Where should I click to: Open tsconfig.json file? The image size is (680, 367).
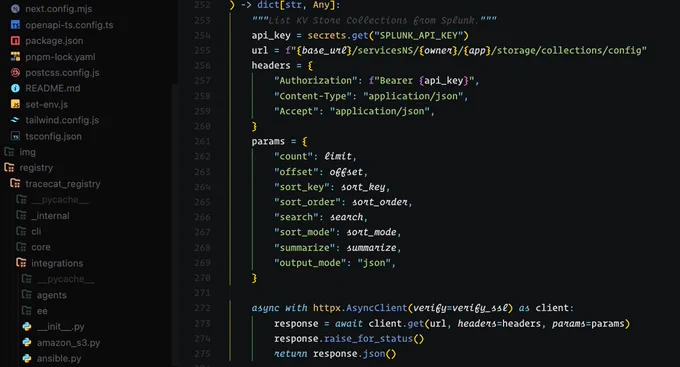click(53, 136)
